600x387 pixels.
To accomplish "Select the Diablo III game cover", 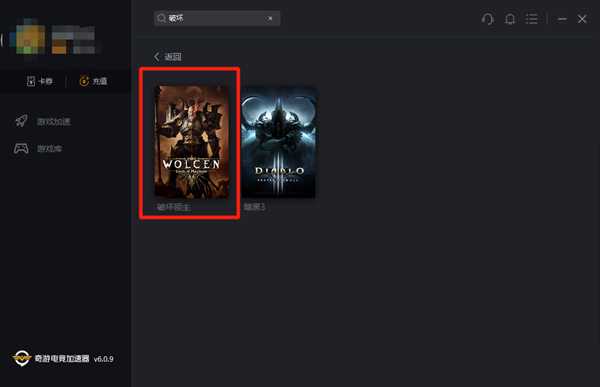I will (279, 142).
